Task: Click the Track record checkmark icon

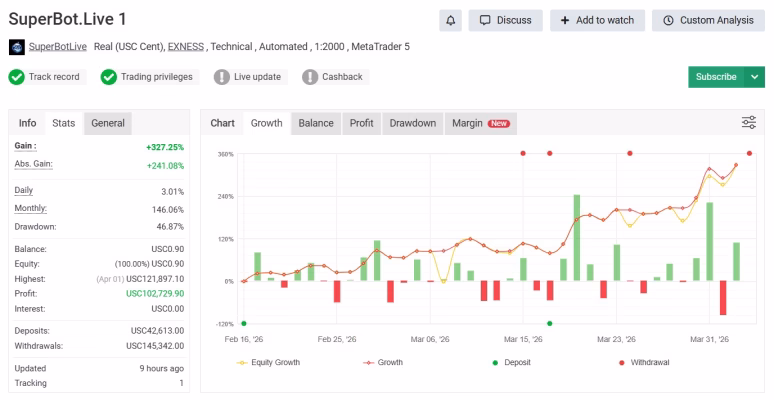Action: [x=16, y=77]
